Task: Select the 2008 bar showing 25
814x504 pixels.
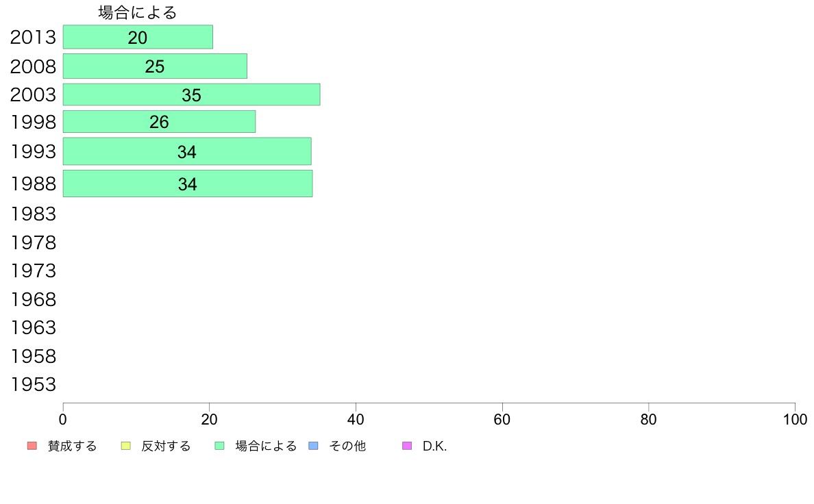Action: coord(156,66)
